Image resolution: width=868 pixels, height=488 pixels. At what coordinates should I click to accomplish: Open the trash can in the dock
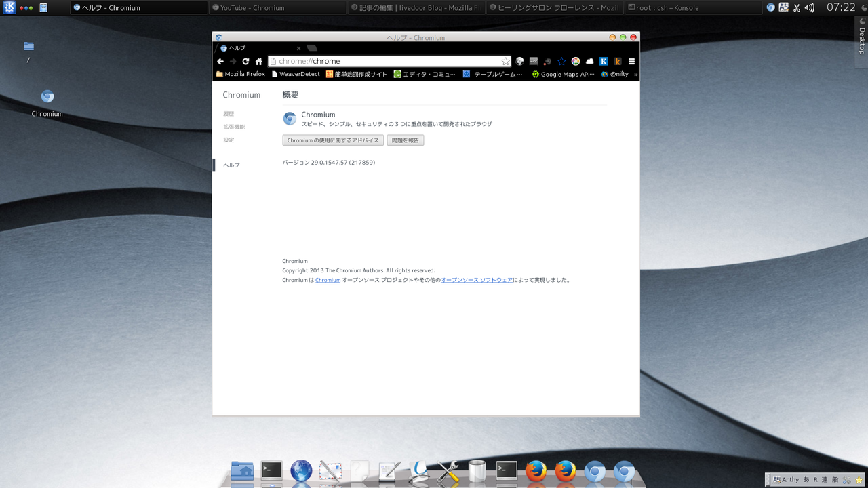coord(477,470)
